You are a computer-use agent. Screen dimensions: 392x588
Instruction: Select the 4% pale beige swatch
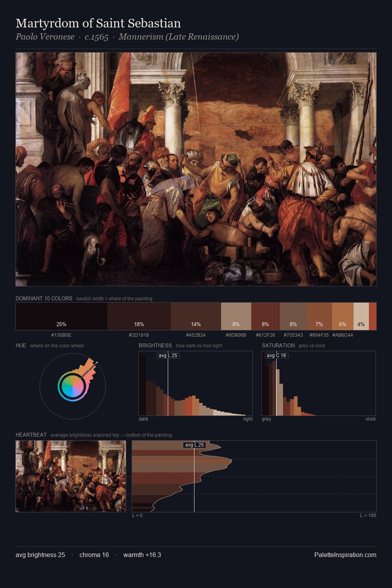click(x=361, y=316)
